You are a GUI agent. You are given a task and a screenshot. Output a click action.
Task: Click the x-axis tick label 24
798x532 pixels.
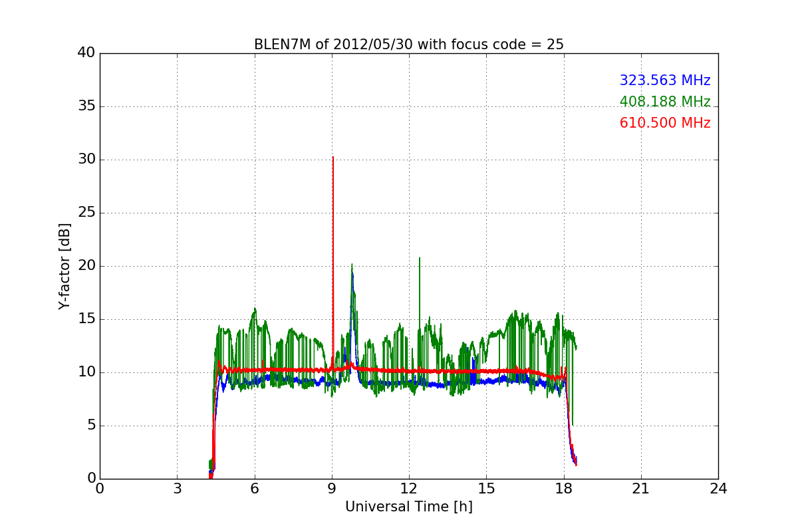(718, 489)
